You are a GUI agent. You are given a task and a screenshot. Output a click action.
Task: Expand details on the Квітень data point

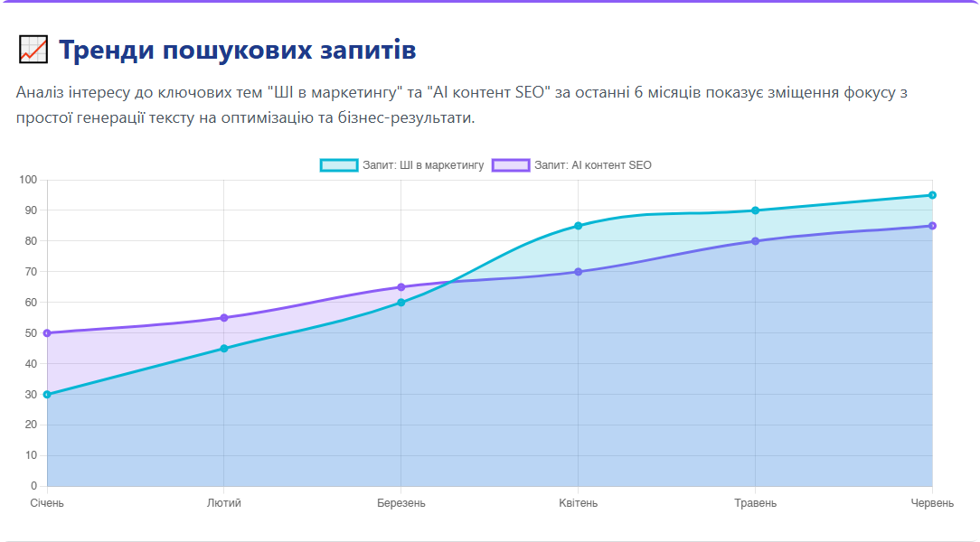tap(579, 227)
